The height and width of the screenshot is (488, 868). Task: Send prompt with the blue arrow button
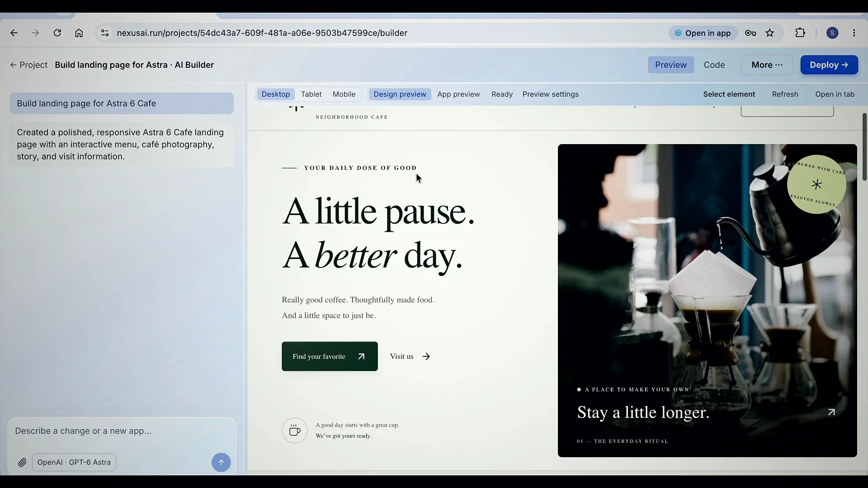click(x=221, y=462)
